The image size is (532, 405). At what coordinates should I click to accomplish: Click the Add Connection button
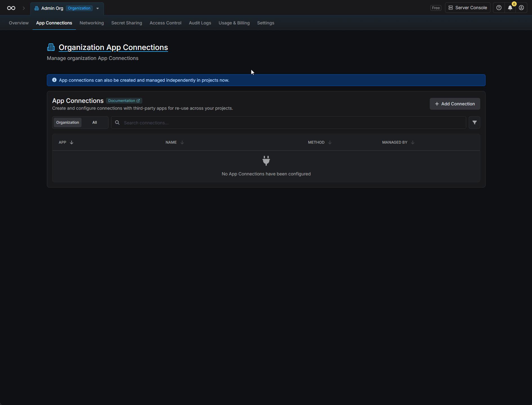pos(455,104)
